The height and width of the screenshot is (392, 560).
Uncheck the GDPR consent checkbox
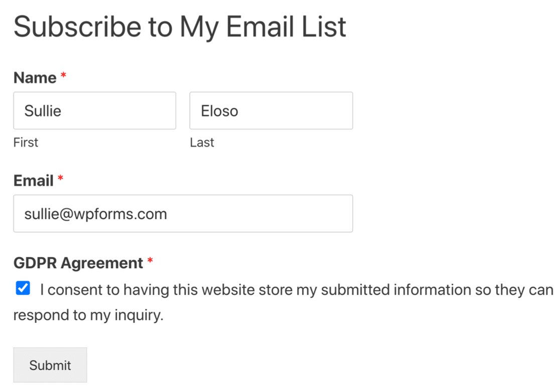click(x=23, y=288)
